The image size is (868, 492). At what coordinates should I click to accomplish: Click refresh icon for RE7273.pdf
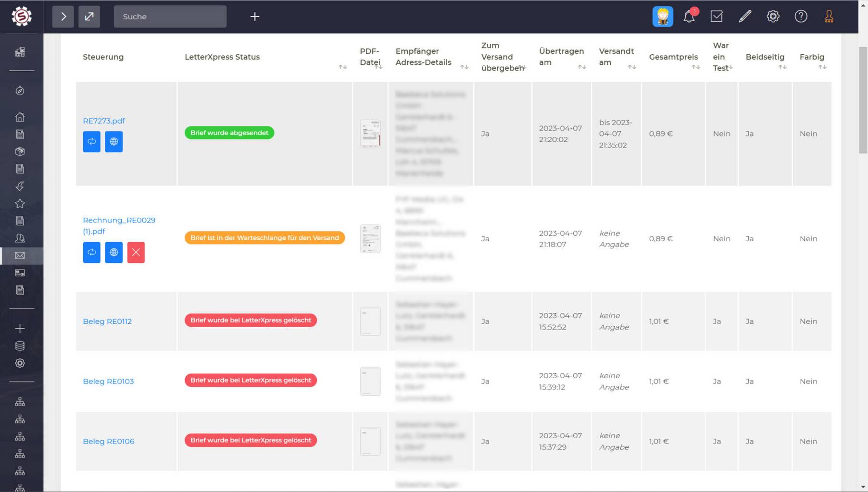tap(91, 142)
